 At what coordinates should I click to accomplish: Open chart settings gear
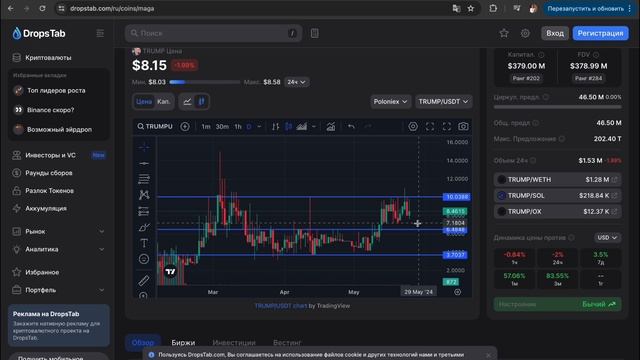pyautogui.click(x=413, y=127)
